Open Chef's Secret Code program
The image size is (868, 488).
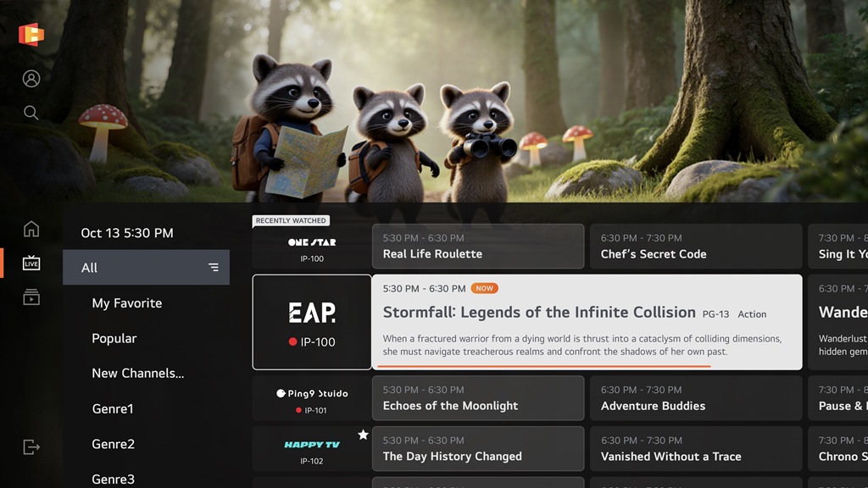[x=696, y=247]
